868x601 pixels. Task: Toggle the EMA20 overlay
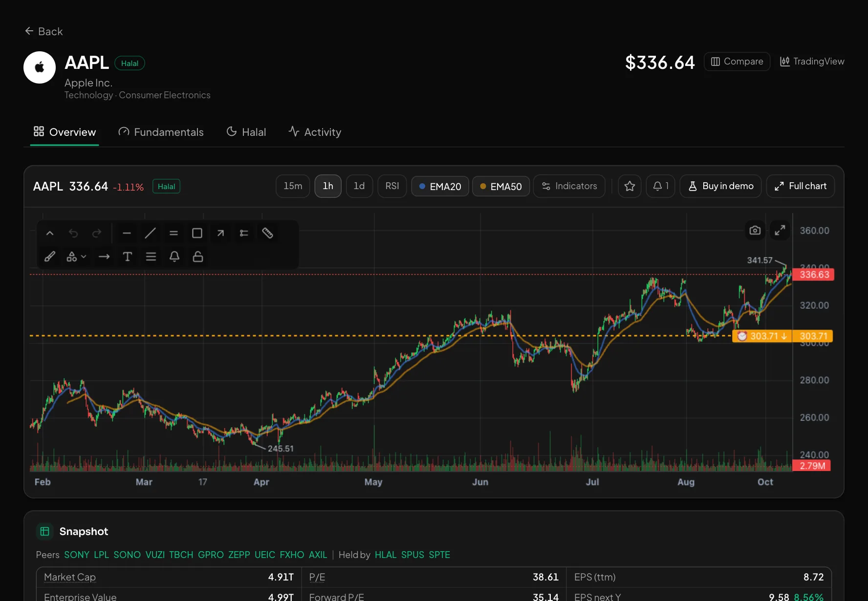(x=440, y=186)
